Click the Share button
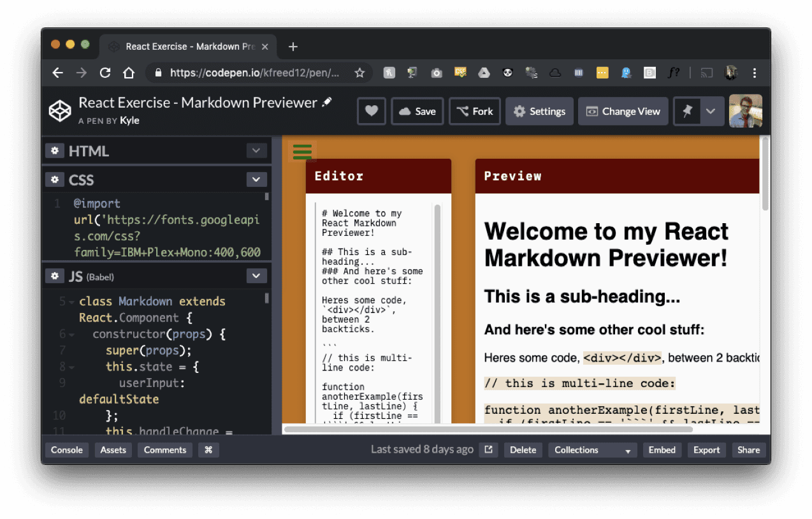 (x=749, y=450)
